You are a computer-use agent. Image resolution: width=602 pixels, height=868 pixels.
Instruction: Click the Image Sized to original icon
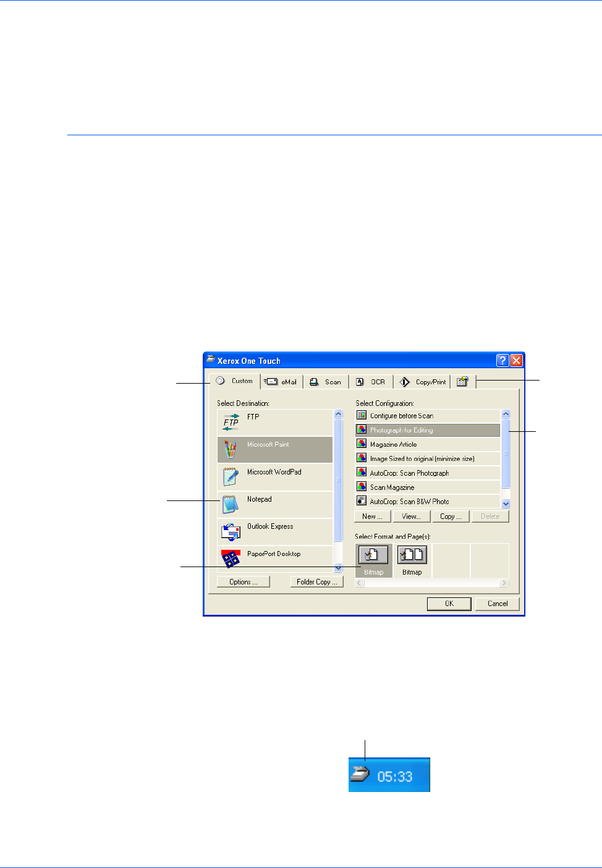[362, 458]
